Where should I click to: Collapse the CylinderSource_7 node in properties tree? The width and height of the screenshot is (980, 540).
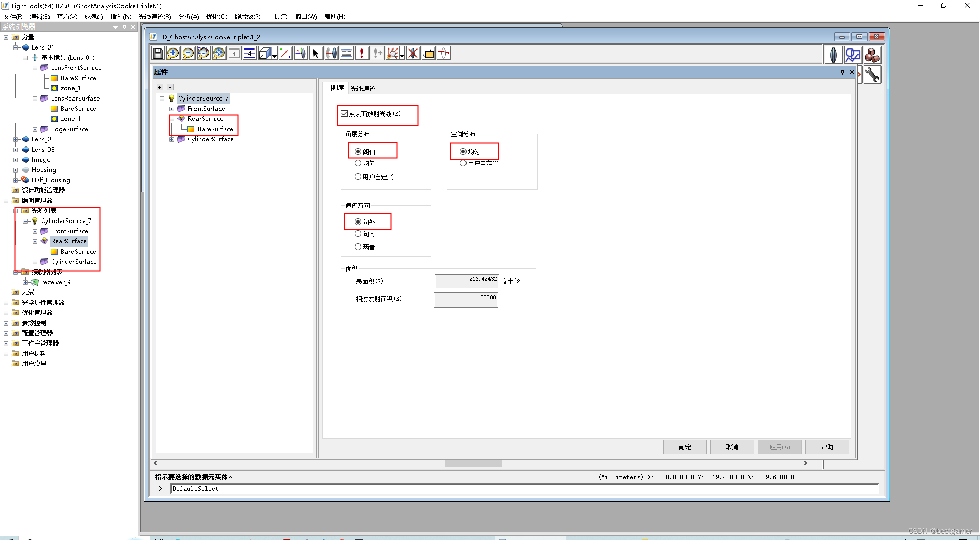click(x=161, y=98)
